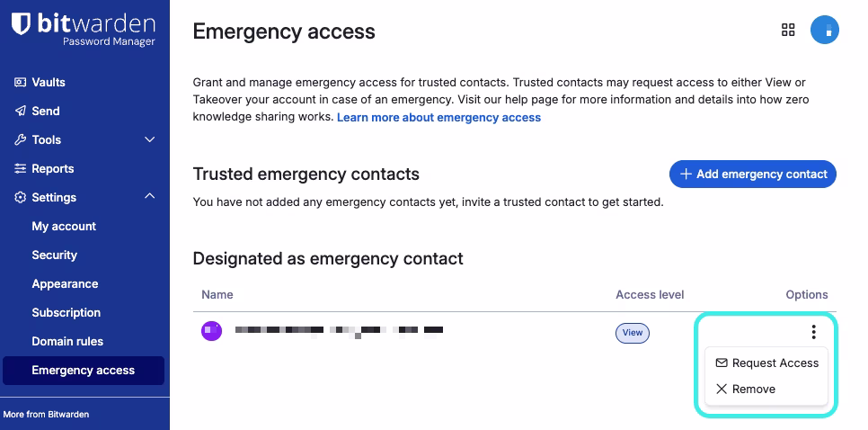Open the product switcher grid icon
This screenshot has height=430, width=868.
[788, 30]
